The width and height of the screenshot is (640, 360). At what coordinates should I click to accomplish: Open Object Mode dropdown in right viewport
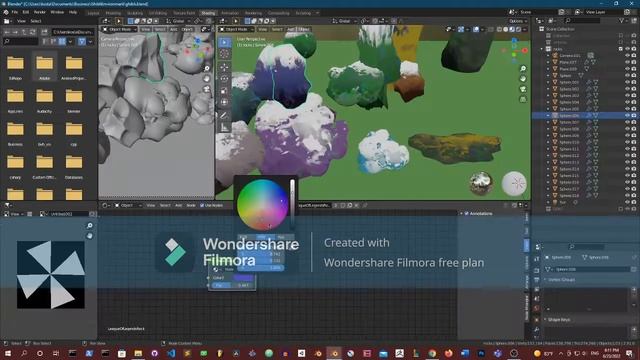coord(236,29)
